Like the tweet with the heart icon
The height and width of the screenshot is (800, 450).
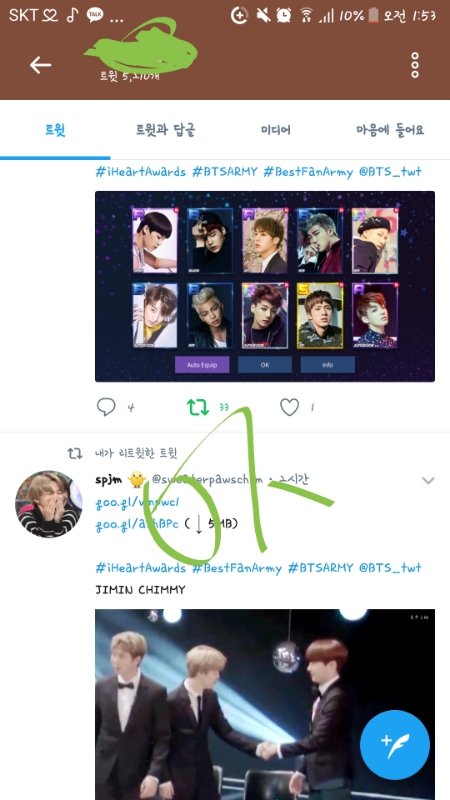289,407
